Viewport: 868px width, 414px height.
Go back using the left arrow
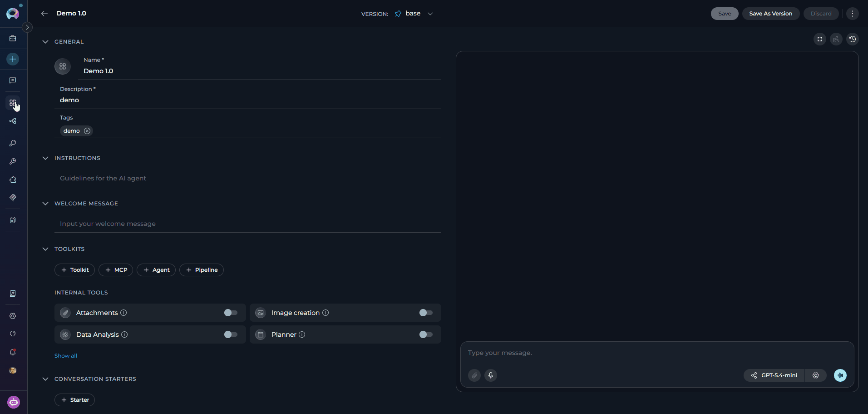point(44,14)
